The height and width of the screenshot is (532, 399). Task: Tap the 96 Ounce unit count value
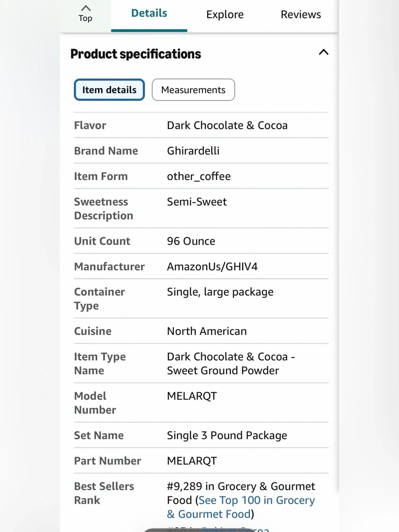pyautogui.click(x=191, y=241)
